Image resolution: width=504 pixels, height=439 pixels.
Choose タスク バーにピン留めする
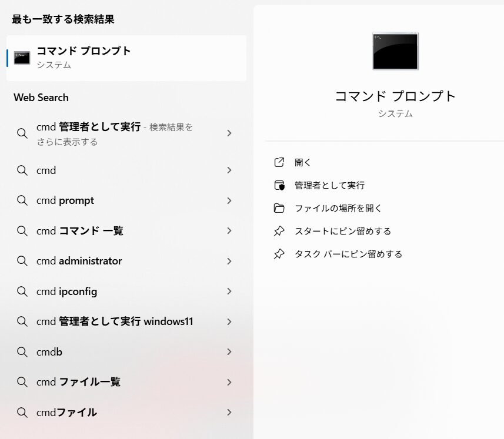tap(348, 254)
